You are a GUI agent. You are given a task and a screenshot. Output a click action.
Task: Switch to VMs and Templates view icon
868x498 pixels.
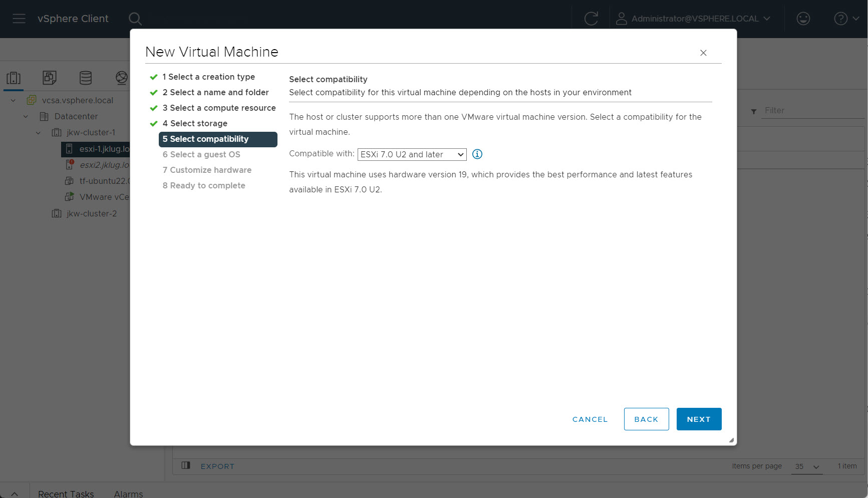(x=50, y=78)
